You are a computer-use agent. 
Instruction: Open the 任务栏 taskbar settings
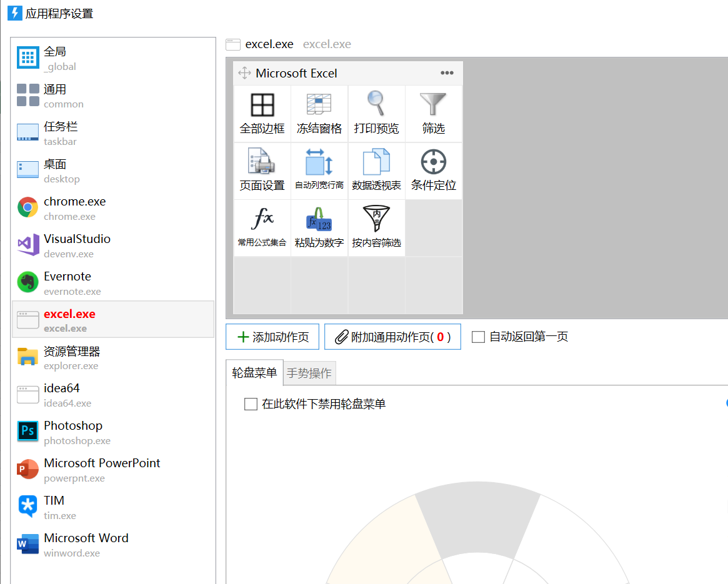coord(113,133)
